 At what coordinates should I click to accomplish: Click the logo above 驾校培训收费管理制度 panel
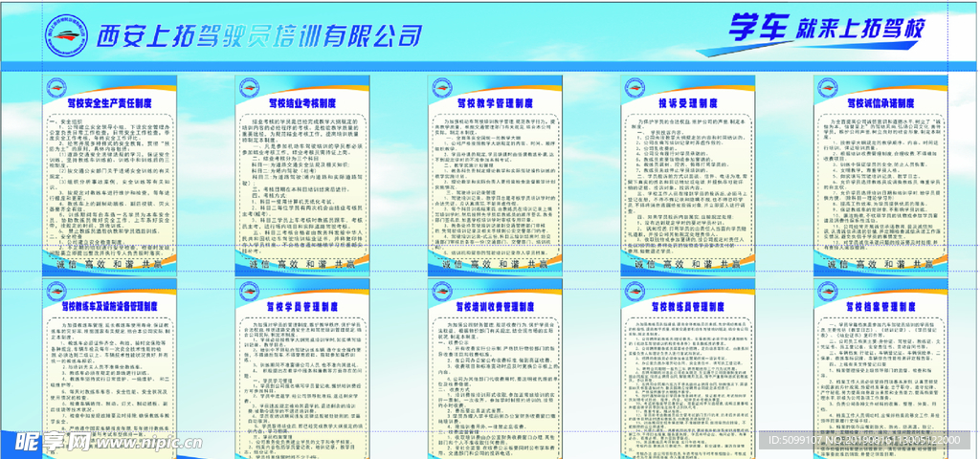[x=442, y=291]
